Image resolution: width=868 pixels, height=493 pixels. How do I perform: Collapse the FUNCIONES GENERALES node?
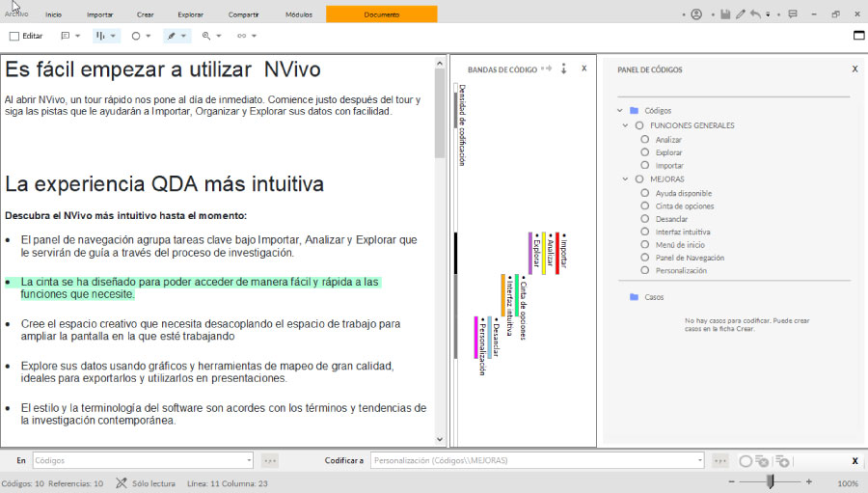tap(626, 125)
